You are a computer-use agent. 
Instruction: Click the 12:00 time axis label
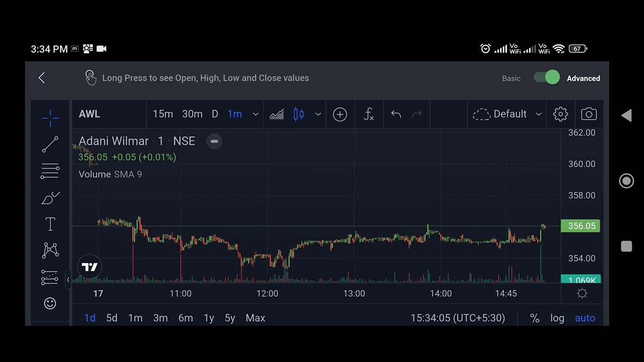click(x=267, y=294)
